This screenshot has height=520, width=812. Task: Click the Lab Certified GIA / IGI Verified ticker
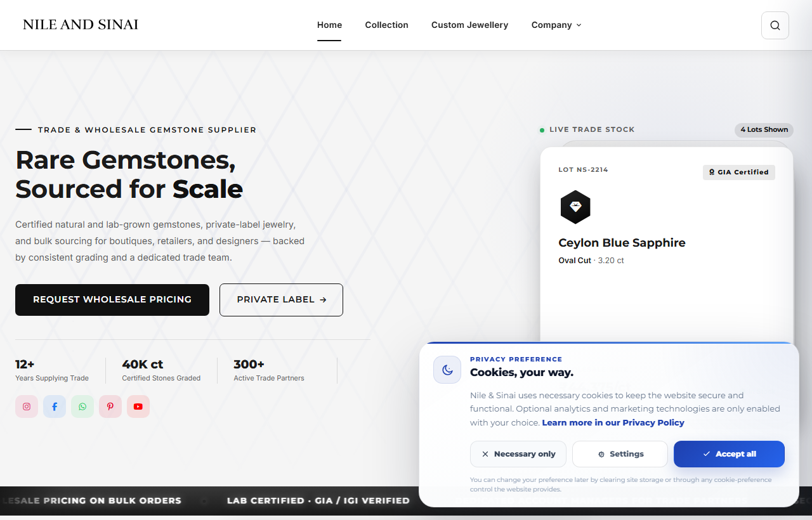pos(318,500)
